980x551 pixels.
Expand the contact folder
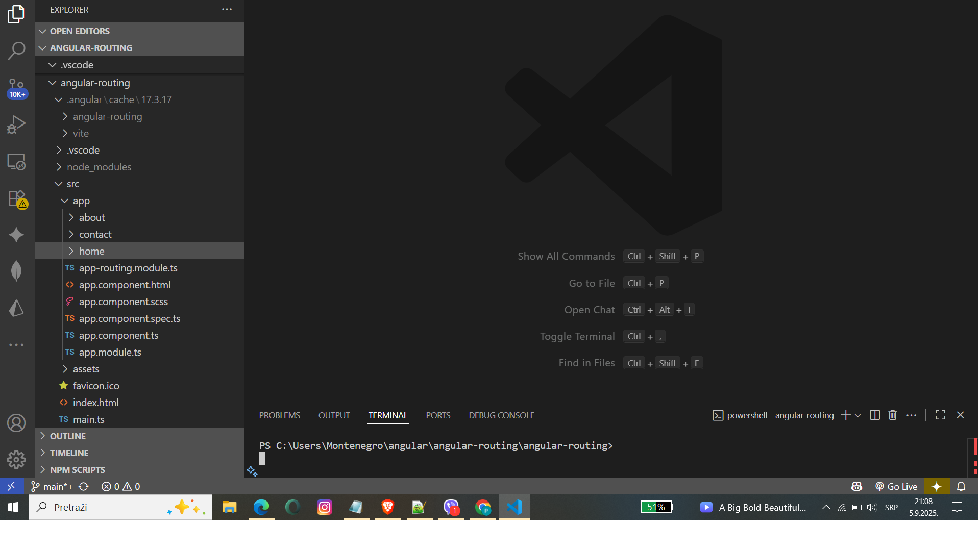139,234
